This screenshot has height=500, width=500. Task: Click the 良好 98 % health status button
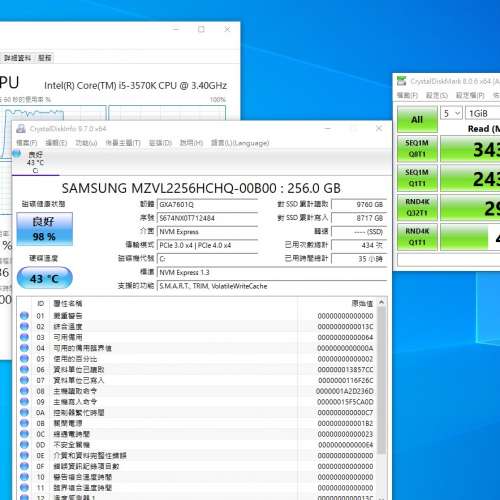click(44, 229)
